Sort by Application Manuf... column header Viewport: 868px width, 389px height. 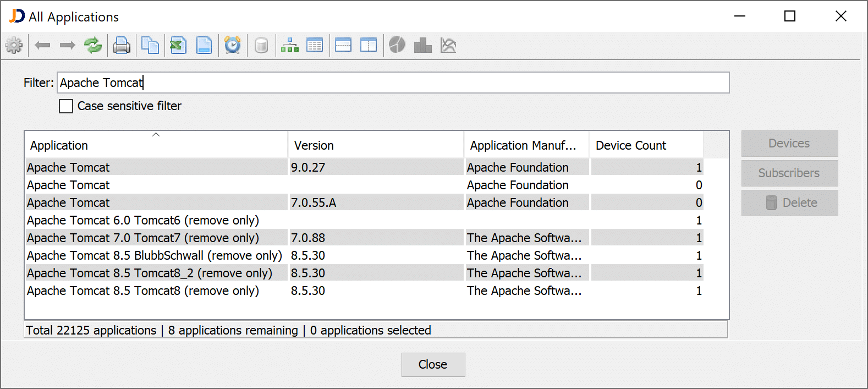(526, 145)
